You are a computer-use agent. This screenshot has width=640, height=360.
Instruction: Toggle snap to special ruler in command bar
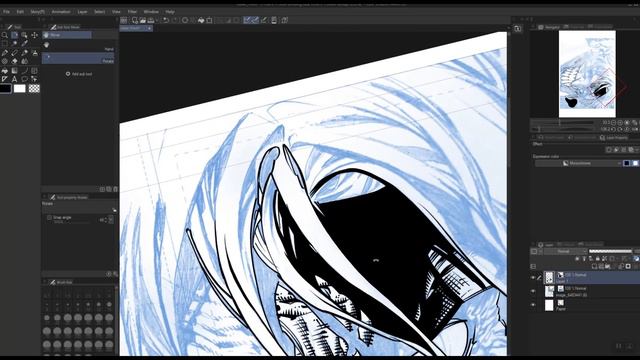tap(255, 20)
